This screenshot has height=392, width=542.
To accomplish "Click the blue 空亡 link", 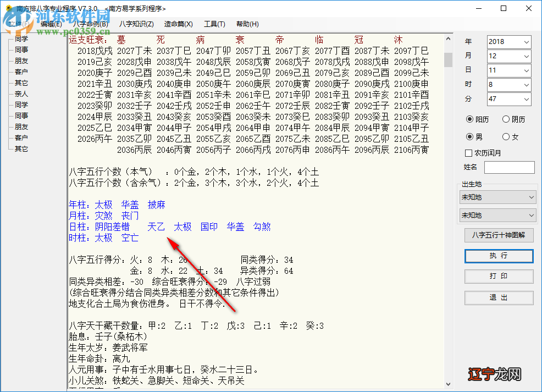I will 130,238.
